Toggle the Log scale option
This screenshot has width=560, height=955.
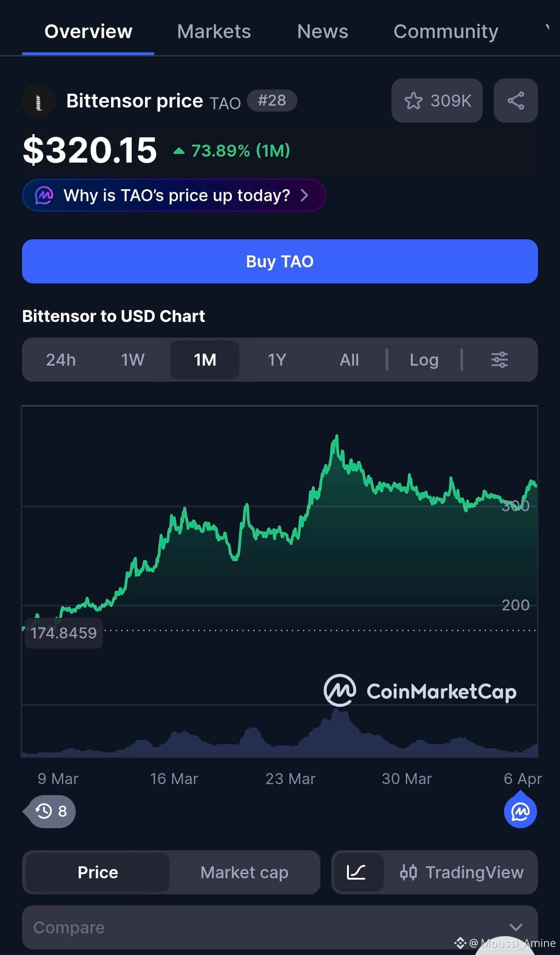tap(424, 360)
